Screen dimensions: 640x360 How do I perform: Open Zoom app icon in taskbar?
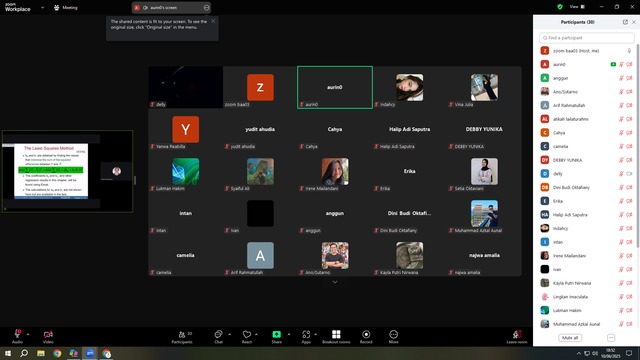point(90,353)
